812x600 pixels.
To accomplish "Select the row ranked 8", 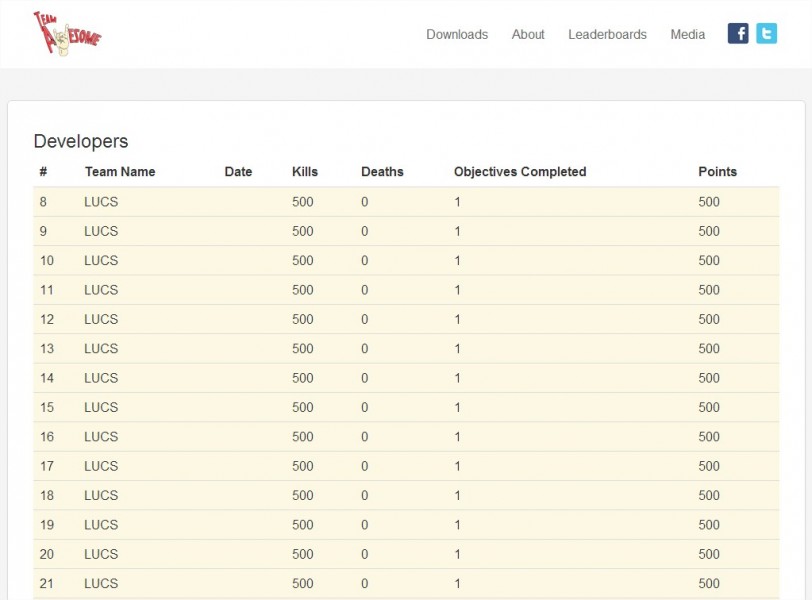I will pos(406,202).
